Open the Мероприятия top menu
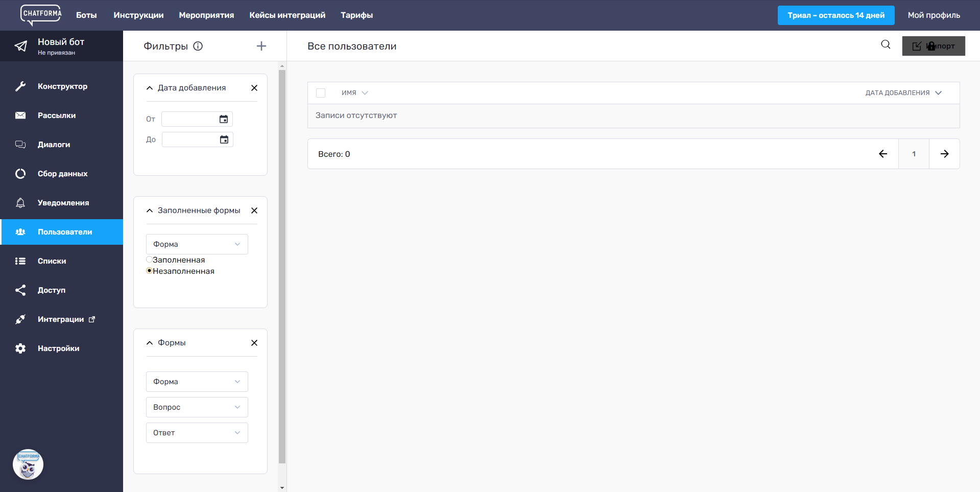The height and width of the screenshot is (492, 980). (x=206, y=15)
